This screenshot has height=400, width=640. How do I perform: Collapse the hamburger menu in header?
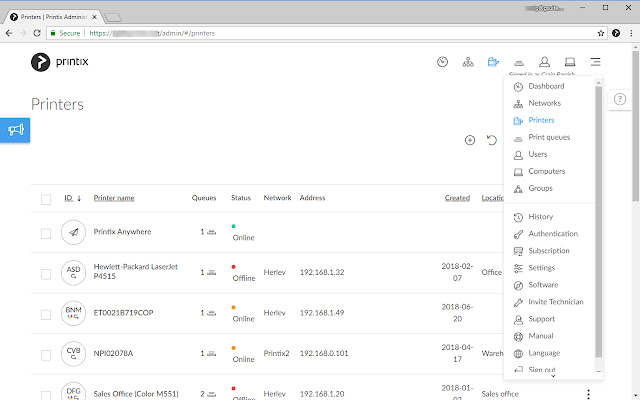click(596, 62)
